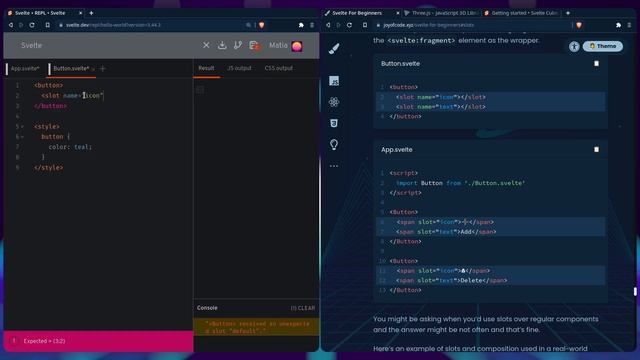
Task: Collapse the button rule fold arrow on line 6
Action: click(22, 137)
